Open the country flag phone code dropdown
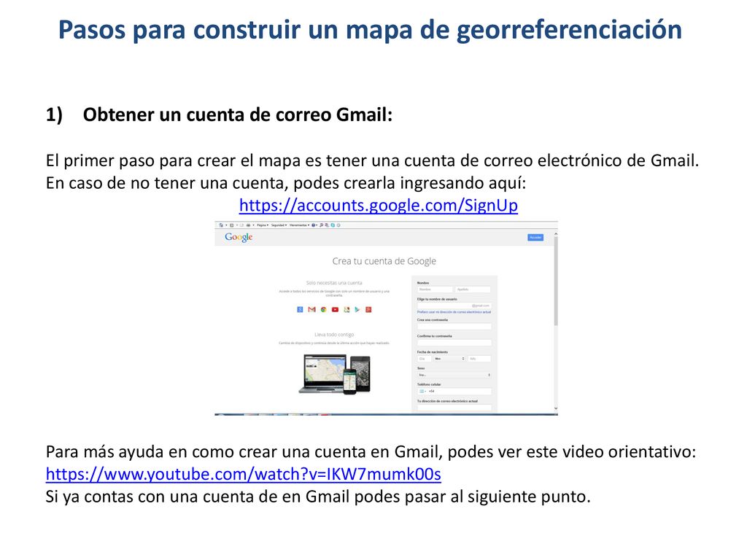 pos(422,391)
